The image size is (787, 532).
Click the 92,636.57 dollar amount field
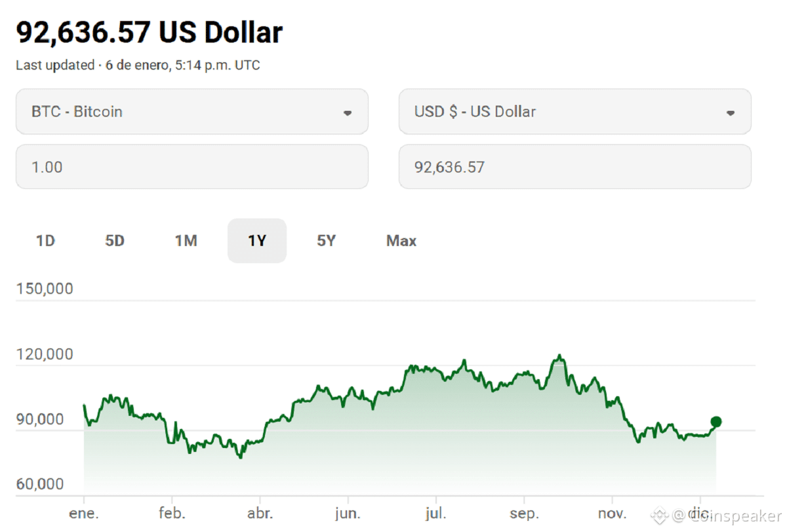pyautogui.click(x=575, y=167)
